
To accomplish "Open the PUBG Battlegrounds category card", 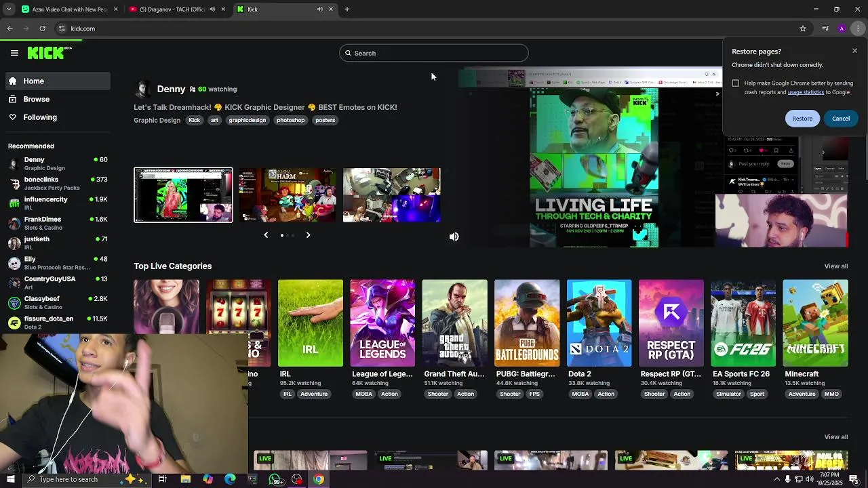I will (x=527, y=323).
